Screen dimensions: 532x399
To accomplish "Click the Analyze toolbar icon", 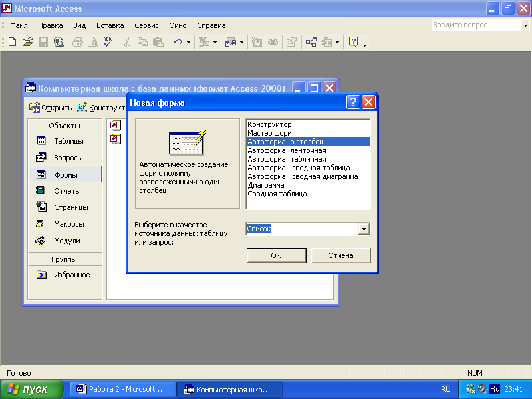I will point(231,42).
